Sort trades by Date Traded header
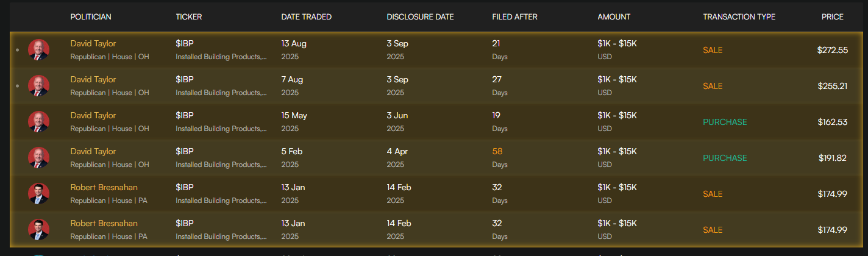The image size is (868, 256). 306,17
